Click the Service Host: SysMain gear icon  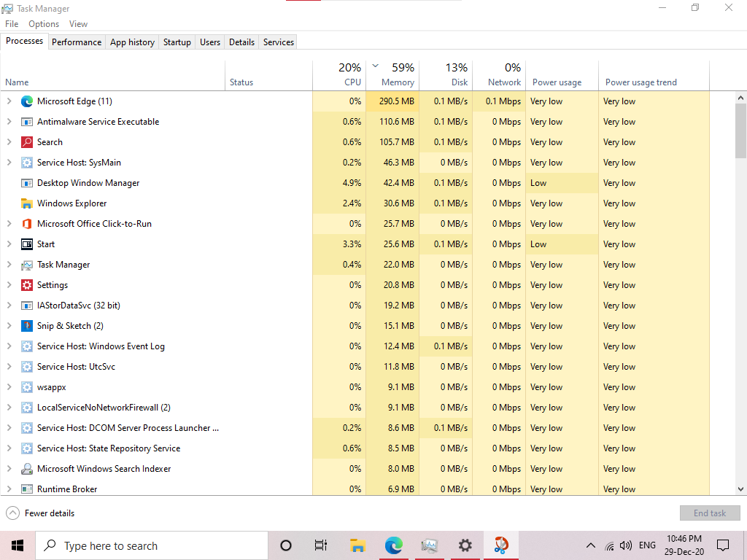pos(27,163)
